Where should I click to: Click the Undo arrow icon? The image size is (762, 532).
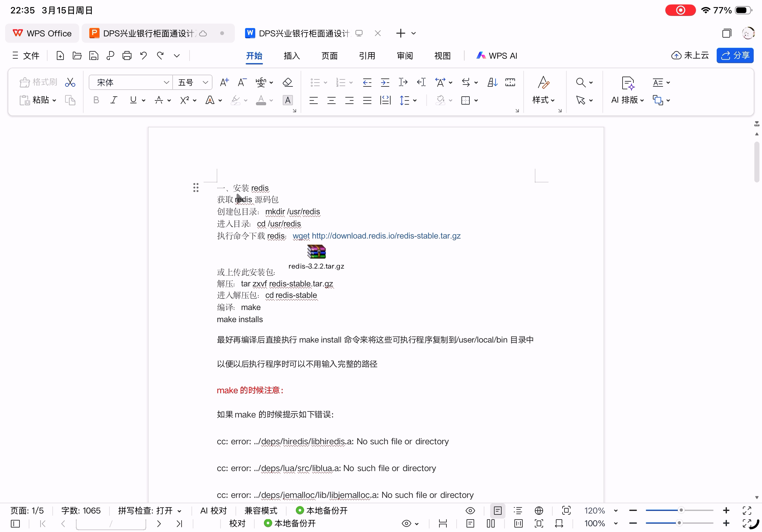coord(143,55)
